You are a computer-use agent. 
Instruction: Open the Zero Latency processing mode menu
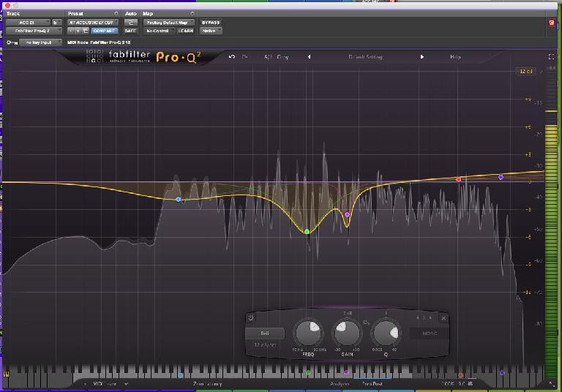[208, 384]
